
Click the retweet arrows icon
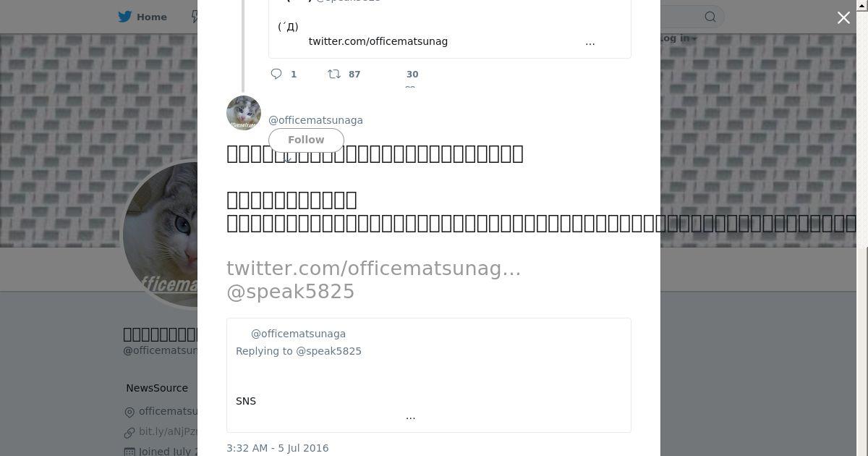click(334, 74)
